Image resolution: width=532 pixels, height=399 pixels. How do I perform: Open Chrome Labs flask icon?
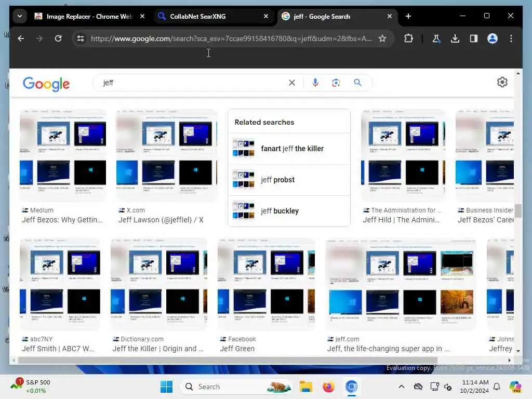pos(436,38)
